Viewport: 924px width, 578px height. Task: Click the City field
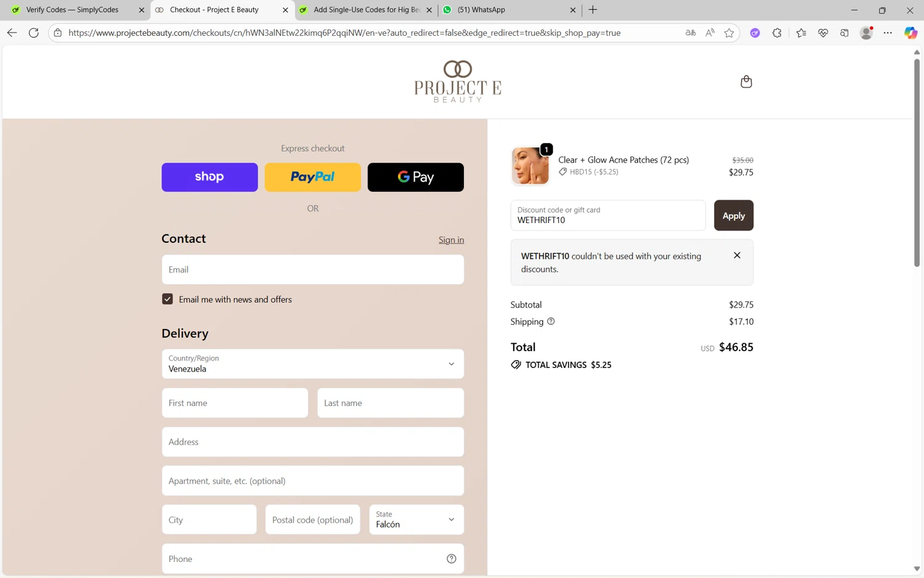point(209,519)
